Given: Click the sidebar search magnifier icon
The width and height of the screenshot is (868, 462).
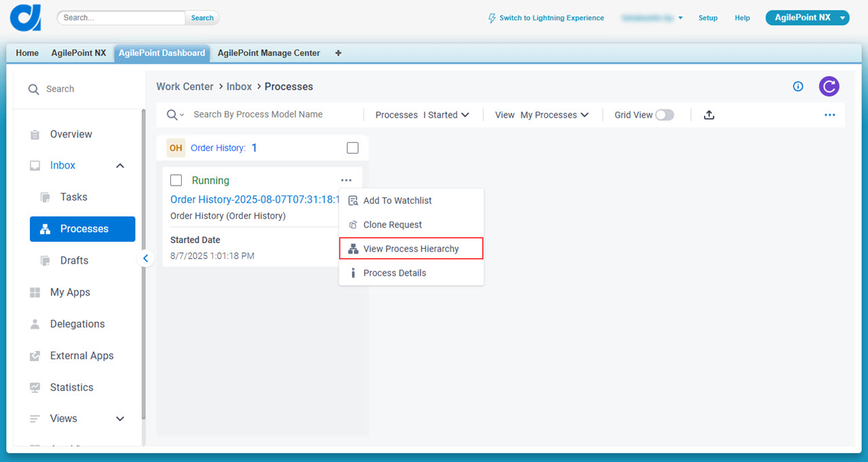Looking at the screenshot, I should click(33, 89).
